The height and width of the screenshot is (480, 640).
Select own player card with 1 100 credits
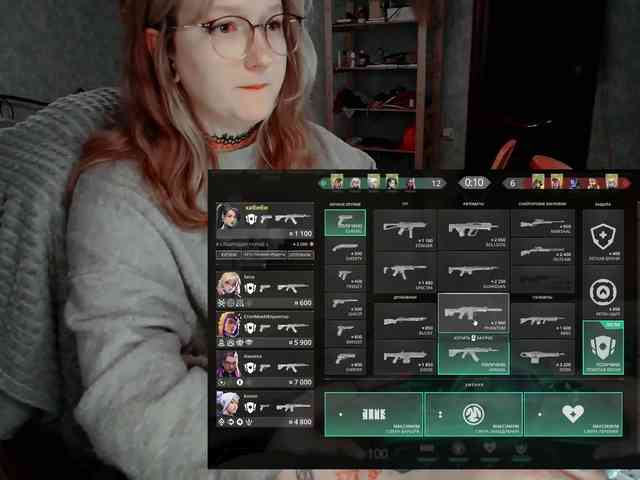click(264, 220)
